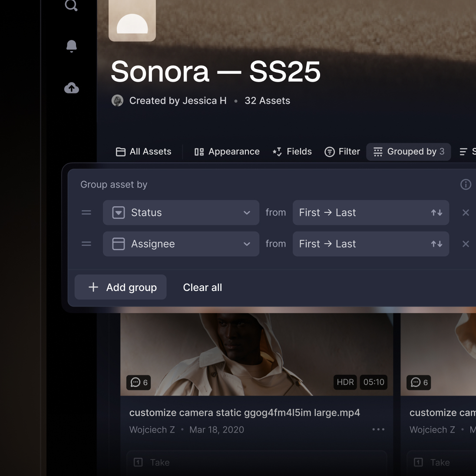Click Mar 18, 2020 date on first card
Screen dimensions: 476x476
[x=216, y=430]
